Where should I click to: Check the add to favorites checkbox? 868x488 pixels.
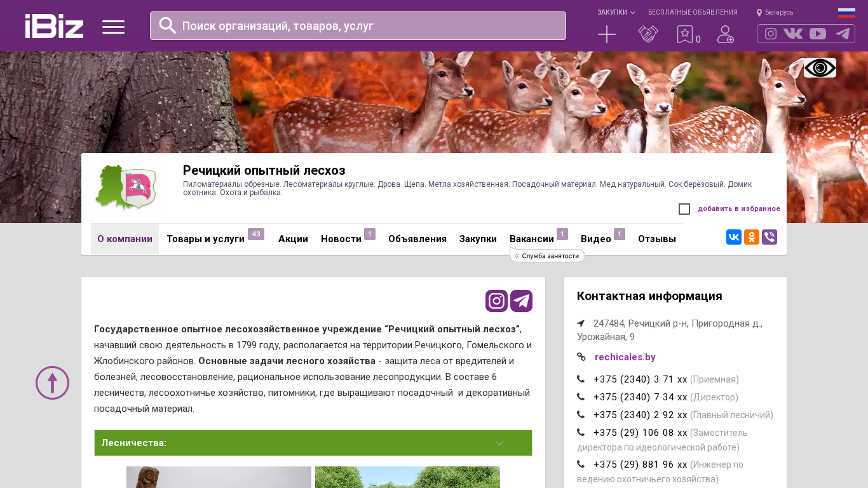[x=684, y=209]
